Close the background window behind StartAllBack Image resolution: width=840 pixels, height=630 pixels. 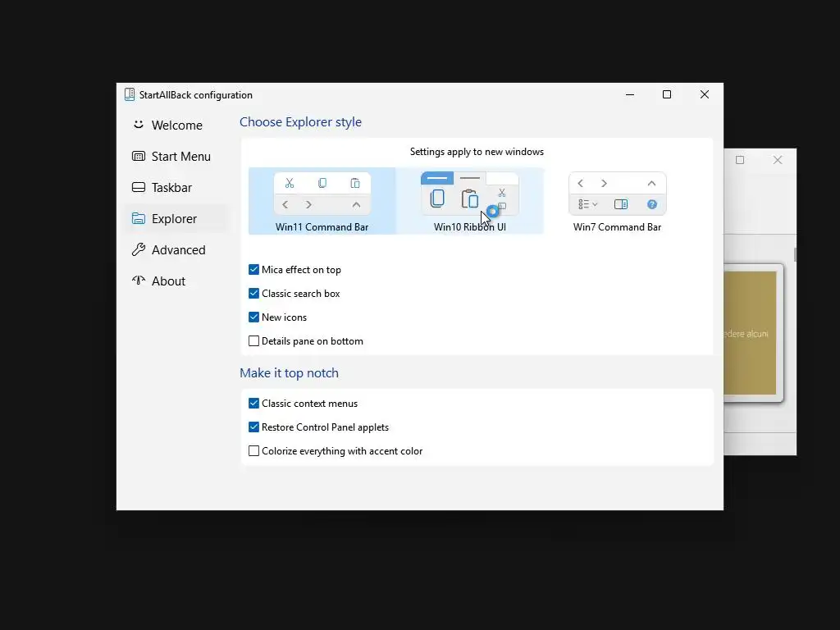[x=778, y=160]
